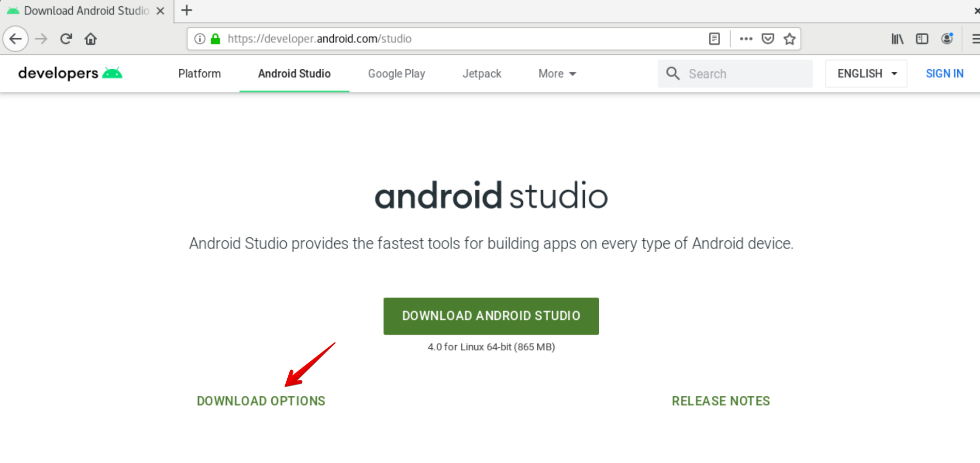Image resolution: width=980 pixels, height=463 pixels.
Task: Close the Download Android Studio tab
Action: pos(161,11)
